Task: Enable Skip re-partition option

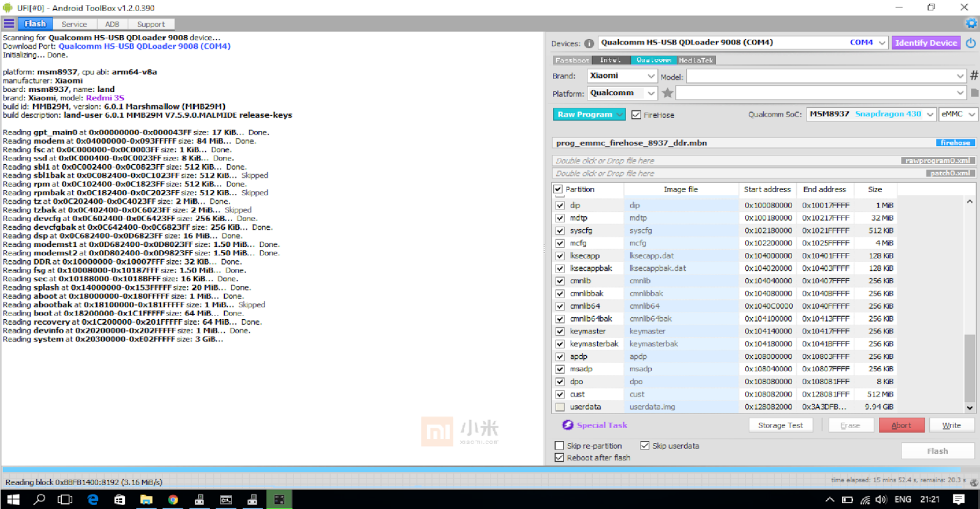Action: [x=559, y=446]
